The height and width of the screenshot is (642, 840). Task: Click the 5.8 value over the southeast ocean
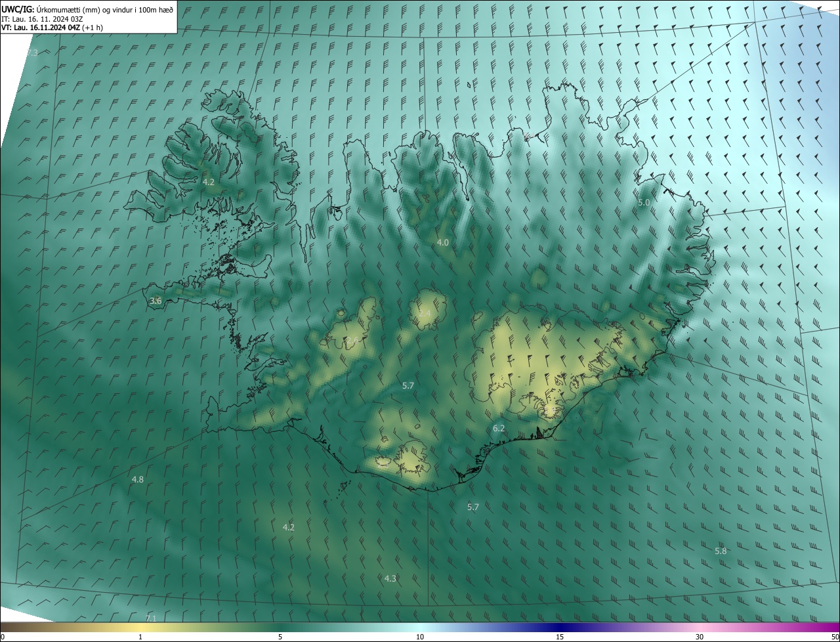(721, 551)
